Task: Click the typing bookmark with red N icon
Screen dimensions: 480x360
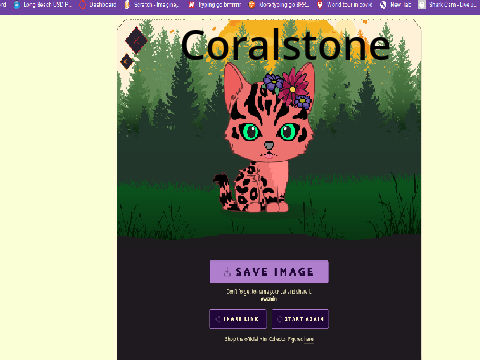Action: click(214, 5)
